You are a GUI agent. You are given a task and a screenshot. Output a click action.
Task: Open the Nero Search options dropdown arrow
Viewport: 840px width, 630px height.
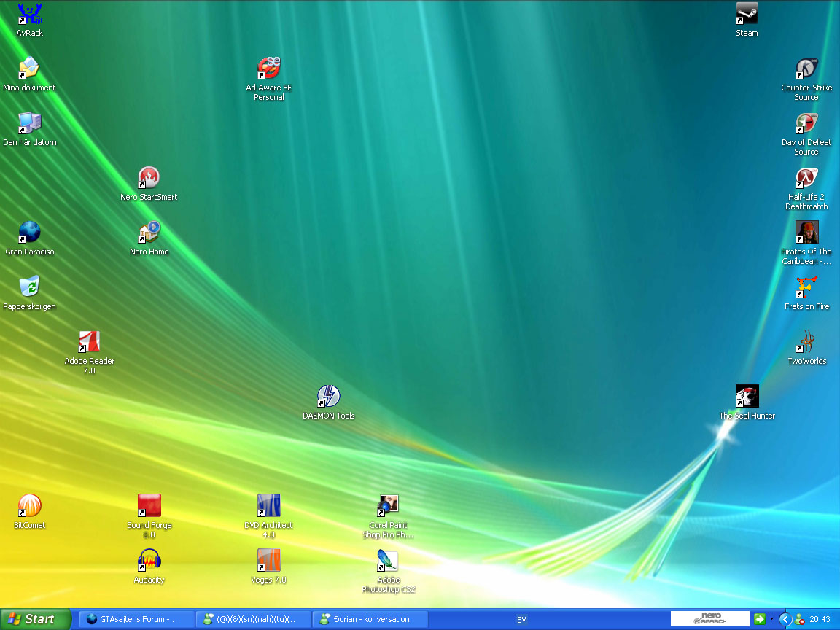point(772,619)
